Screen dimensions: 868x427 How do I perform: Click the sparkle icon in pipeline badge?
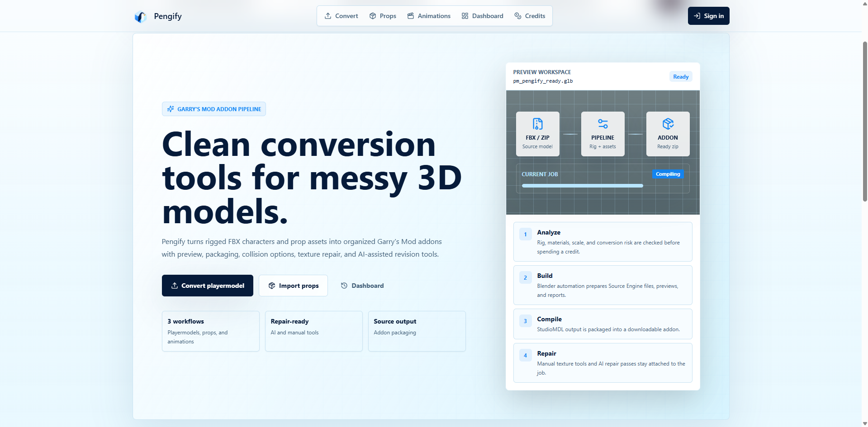pyautogui.click(x=171, y=109)
